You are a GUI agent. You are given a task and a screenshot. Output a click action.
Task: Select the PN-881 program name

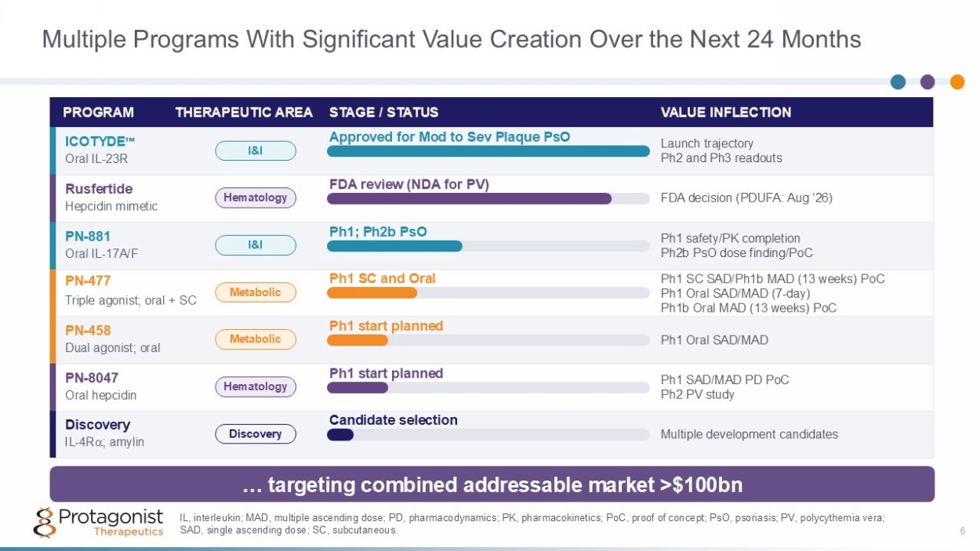pyautogui.click(x=88, y=236)
